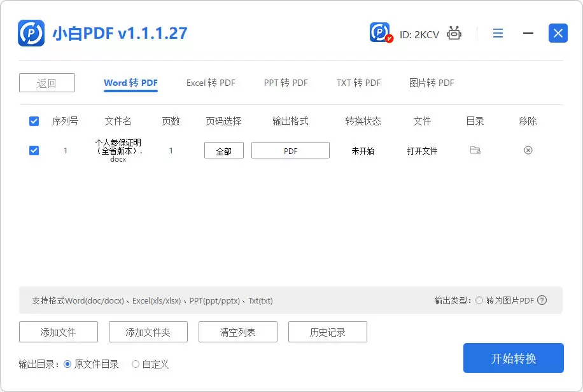The height and width of the screenshot is (392, 583).
Task: Open the PDF output format selector
Action: 290,150
